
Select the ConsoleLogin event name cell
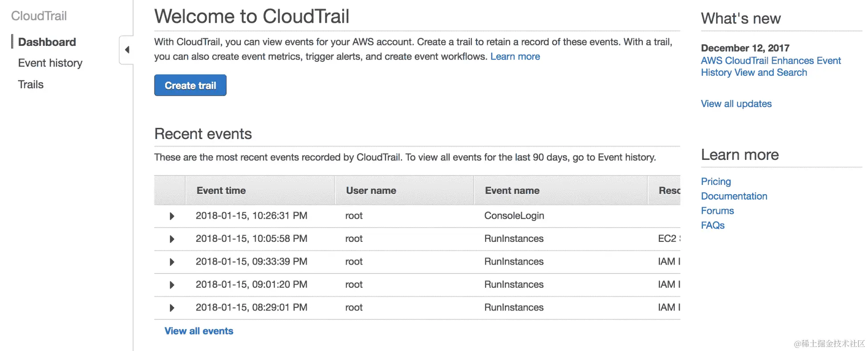coord(514,216)
